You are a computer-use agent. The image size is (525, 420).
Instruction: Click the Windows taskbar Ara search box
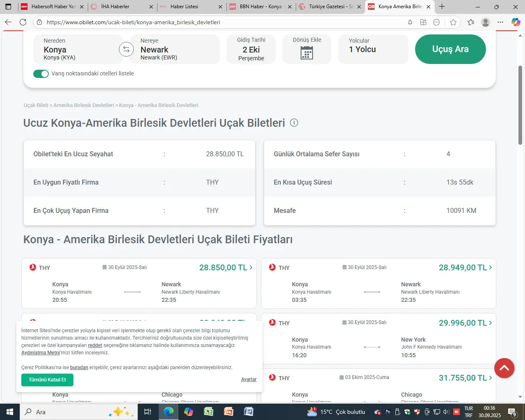78,412
